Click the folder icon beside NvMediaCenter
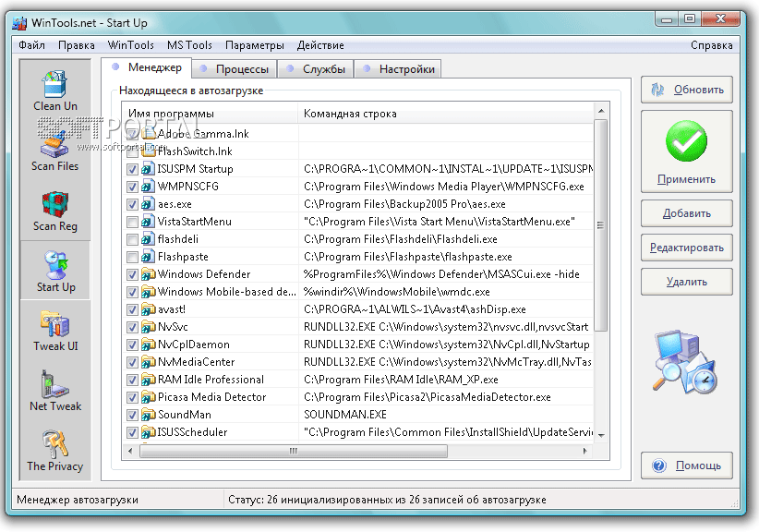Screen dimensions: 759x532 (148, 362)
